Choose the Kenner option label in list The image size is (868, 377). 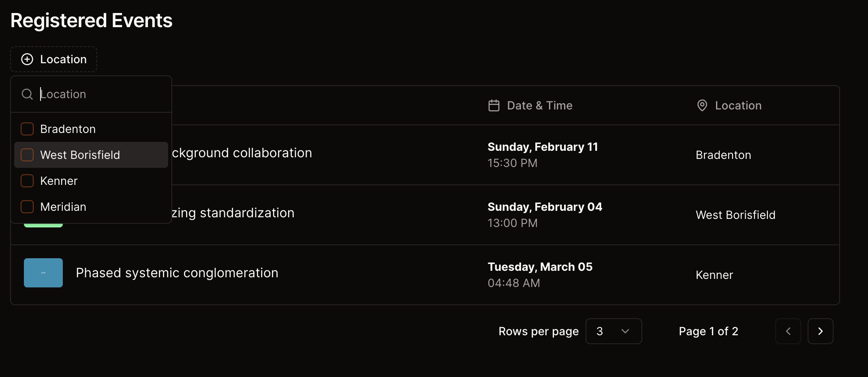59,181
